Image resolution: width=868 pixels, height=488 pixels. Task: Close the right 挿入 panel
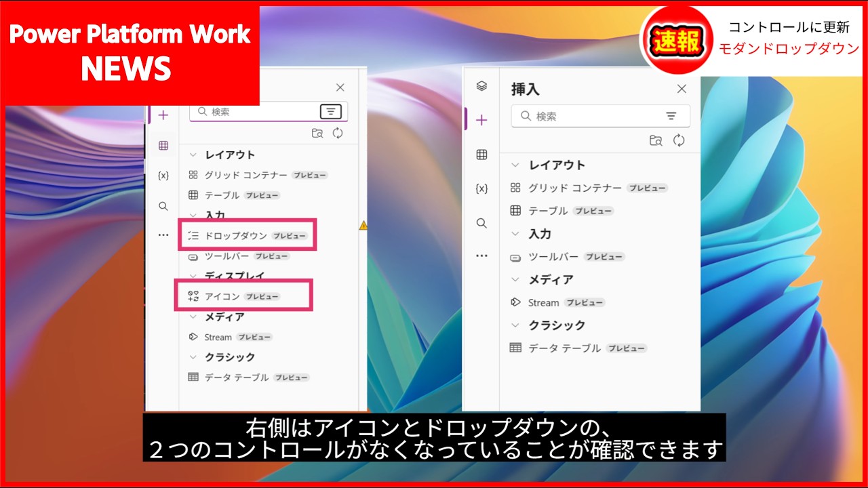click(x=682, y=89)
